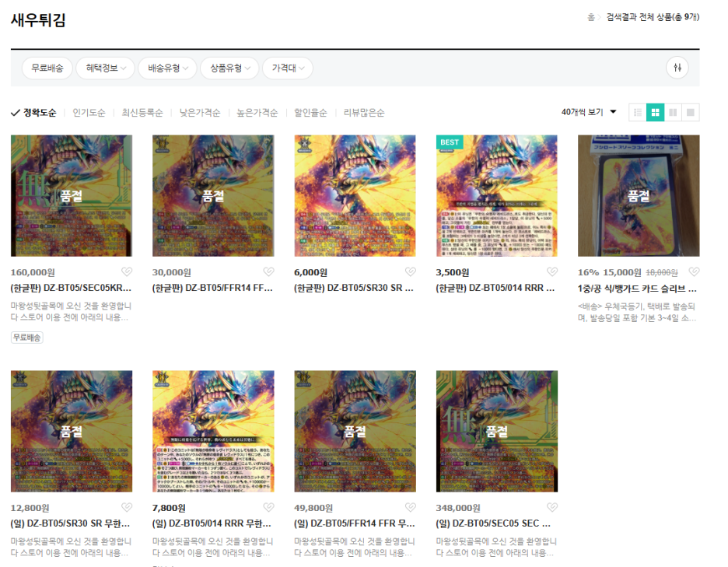Screen dimensions: 728x567
Task: Open thumbnail of 6,000원 SR30 card
Action: (355, 195)
